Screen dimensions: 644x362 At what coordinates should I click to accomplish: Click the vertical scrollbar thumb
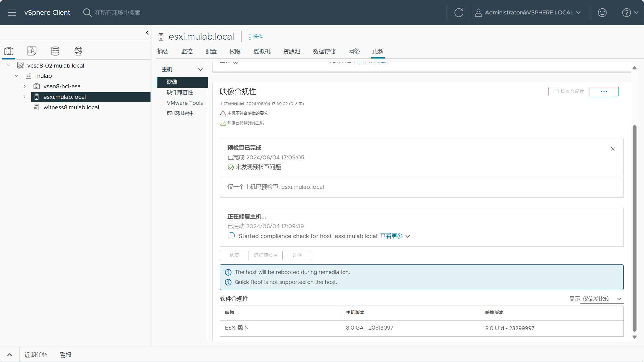[634, 228]
